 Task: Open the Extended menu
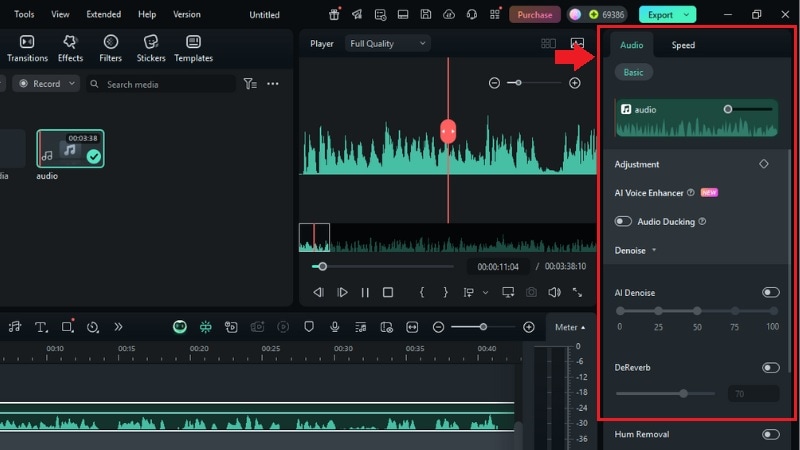[104, 14]
